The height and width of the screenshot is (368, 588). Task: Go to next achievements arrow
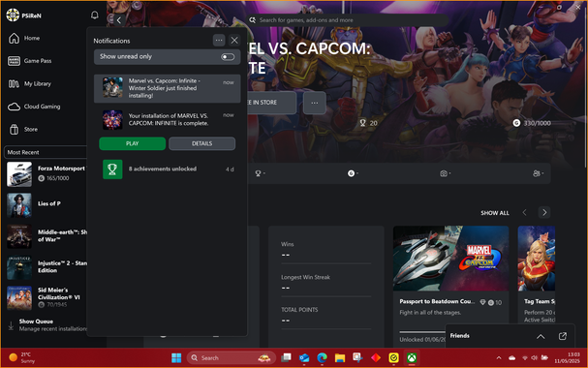point(544,212)
